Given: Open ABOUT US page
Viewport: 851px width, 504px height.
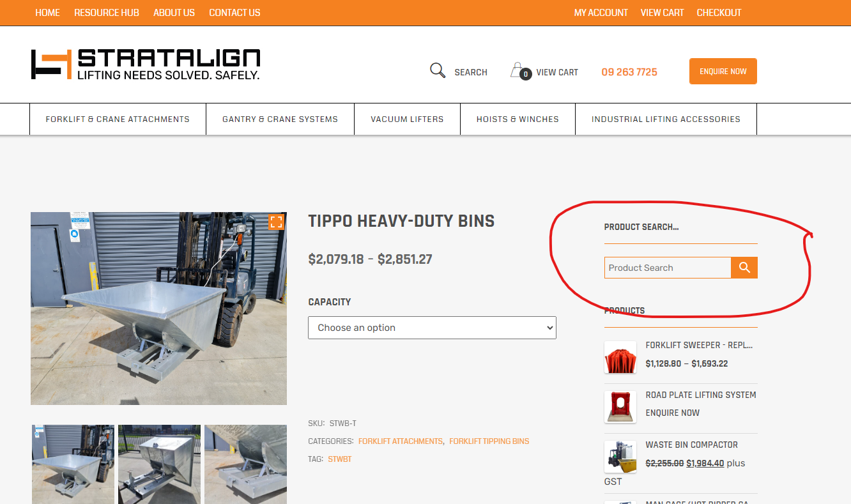Looking at the screenshot, I should coord(174,13).
